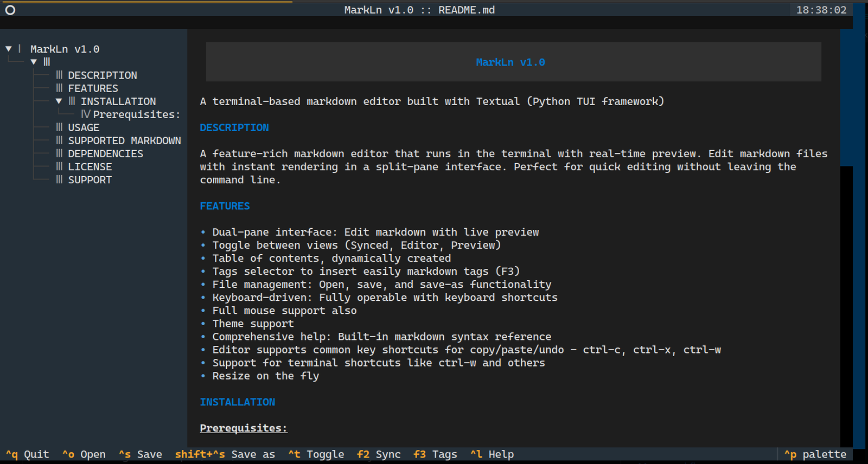
Task: Select Prerequisites: entry in the tree
Action: (136, 114)
